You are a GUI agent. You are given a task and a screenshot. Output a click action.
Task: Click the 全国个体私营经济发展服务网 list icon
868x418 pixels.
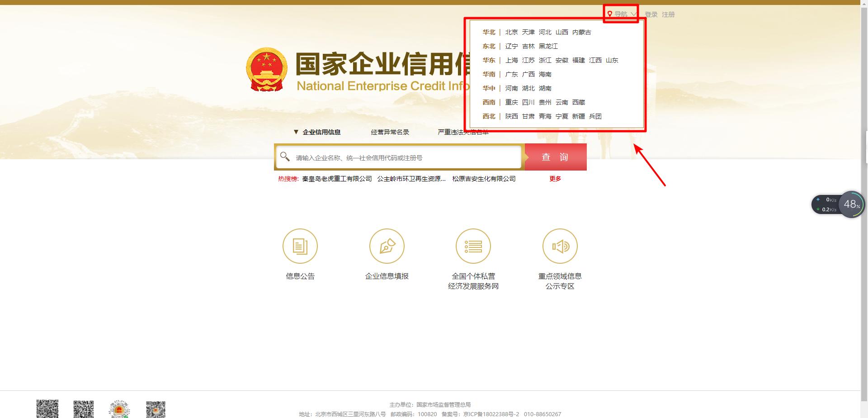click(x=473, y=246)
